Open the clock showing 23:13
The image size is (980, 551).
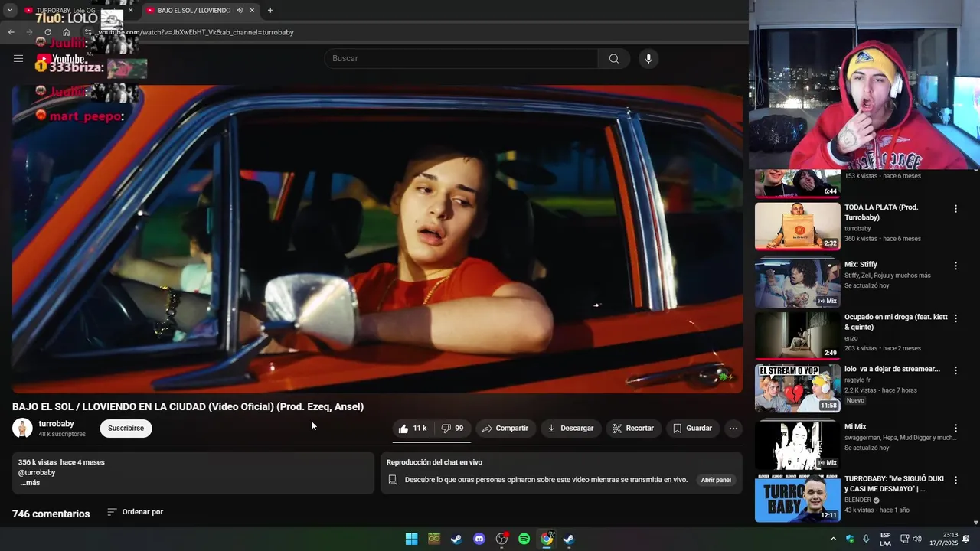(x=942, y=539)
